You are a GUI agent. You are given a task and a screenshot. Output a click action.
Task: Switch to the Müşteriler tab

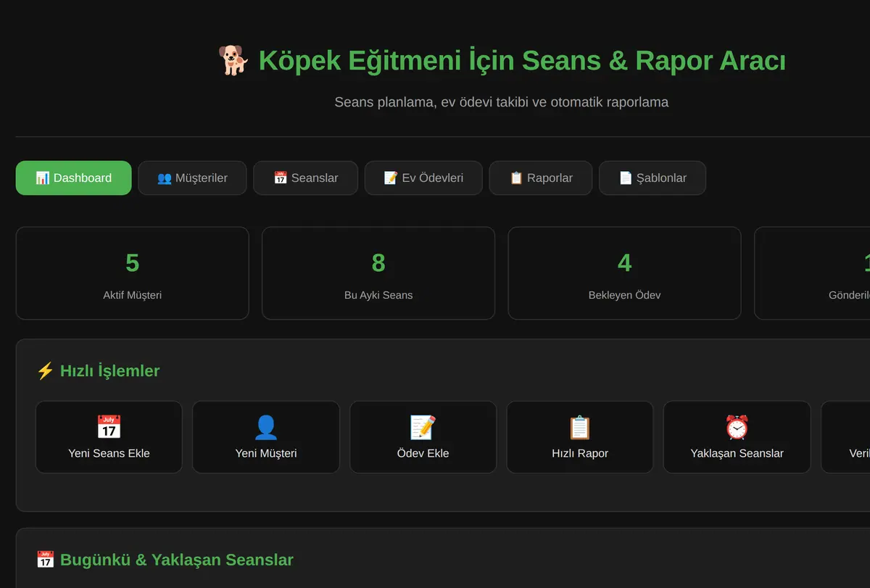click(192, 178)
